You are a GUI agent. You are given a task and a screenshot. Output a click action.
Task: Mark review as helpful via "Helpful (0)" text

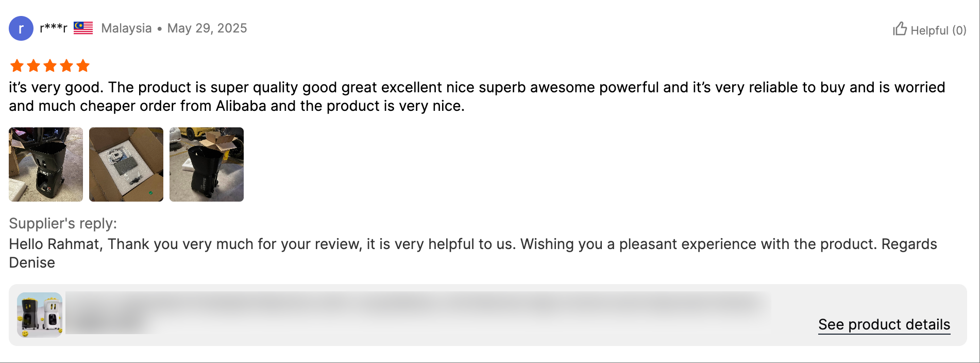(x=938, y=30)
